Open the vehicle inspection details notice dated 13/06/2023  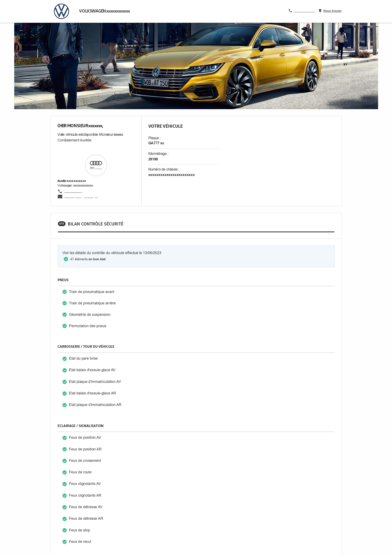pyautogui.click(x=112, y=253)
